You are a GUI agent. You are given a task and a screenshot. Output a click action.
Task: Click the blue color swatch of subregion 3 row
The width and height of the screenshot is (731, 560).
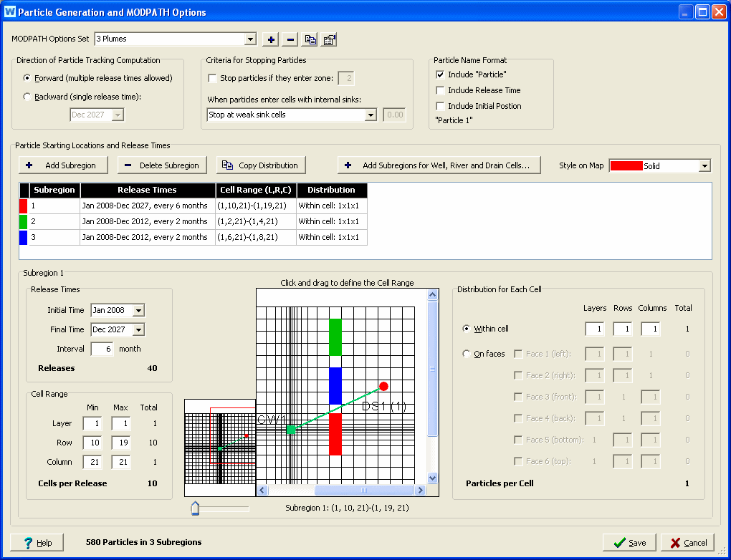pos(24,237)
